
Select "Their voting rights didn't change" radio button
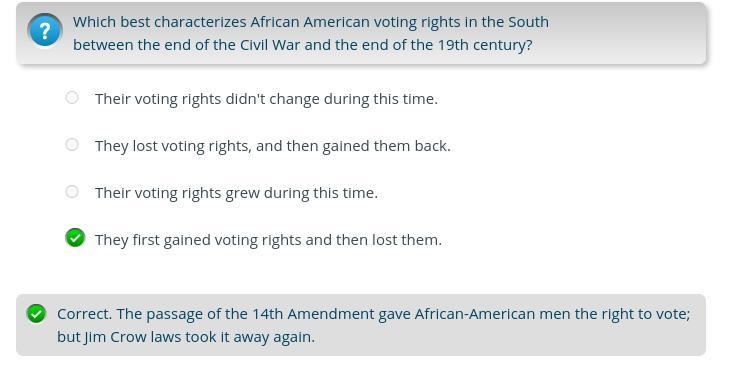pyautogui.click(x=72, y=98)
